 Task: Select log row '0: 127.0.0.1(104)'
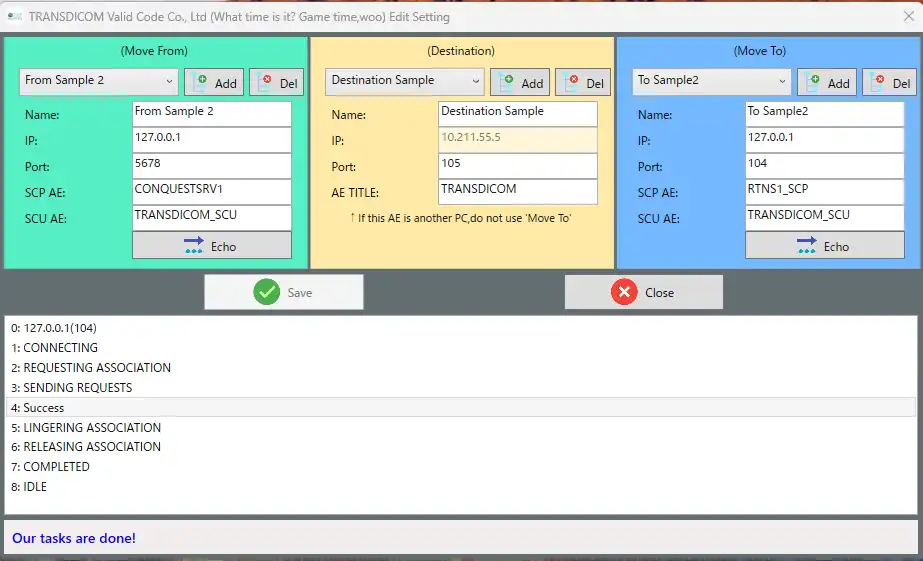coord(461,328)
